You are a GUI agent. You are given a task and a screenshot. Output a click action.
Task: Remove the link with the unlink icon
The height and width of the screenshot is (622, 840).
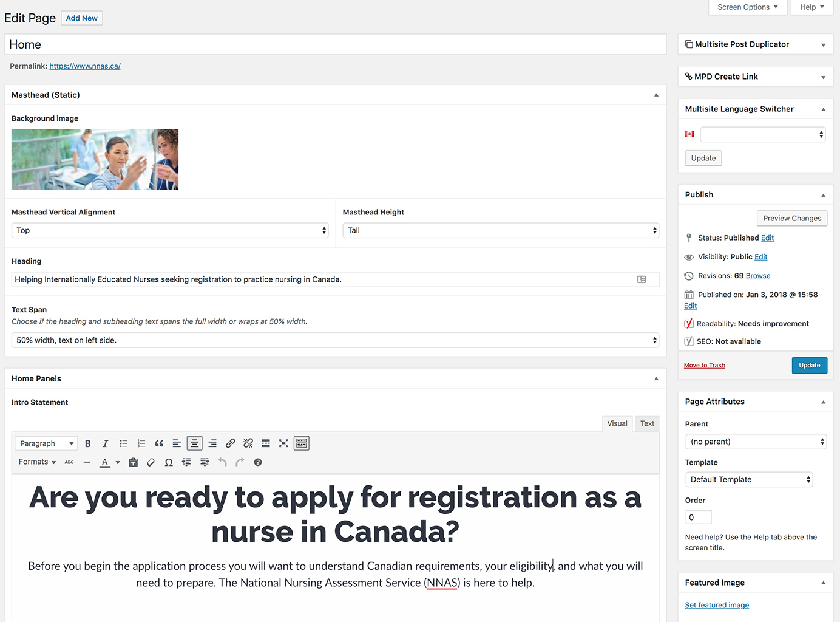point(248,443)
